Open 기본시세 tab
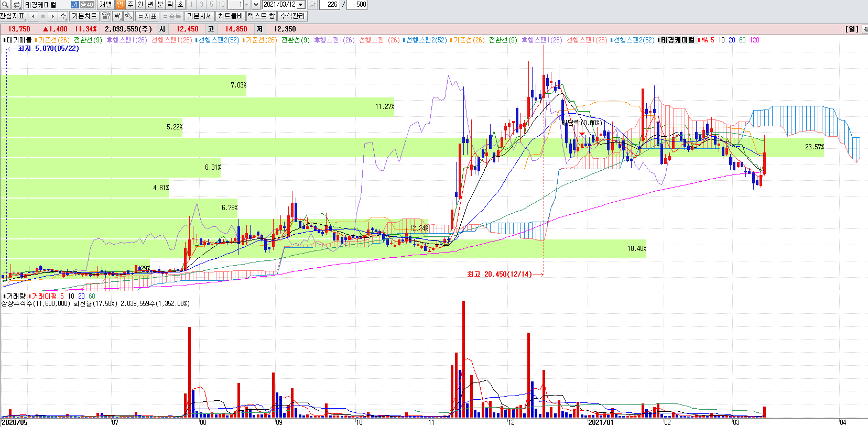The height and width of the screenshot is (427, 868). [200, 16]
